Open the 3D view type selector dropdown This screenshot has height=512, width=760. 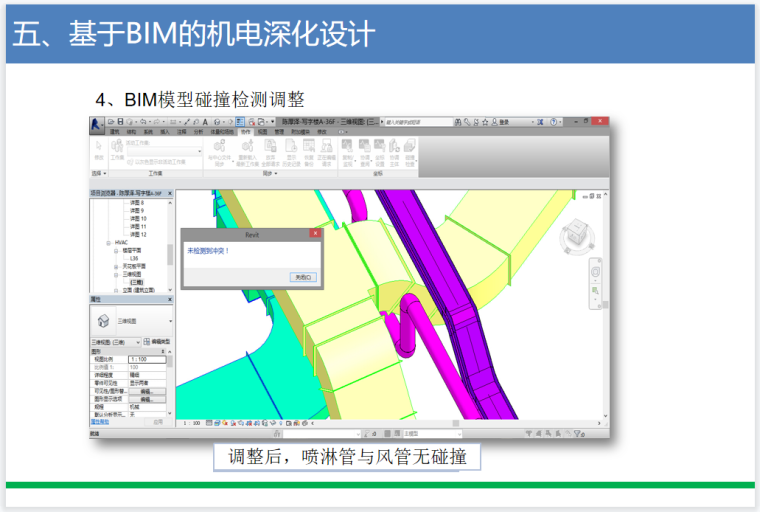pyautogui.click(x=170, y=321)
